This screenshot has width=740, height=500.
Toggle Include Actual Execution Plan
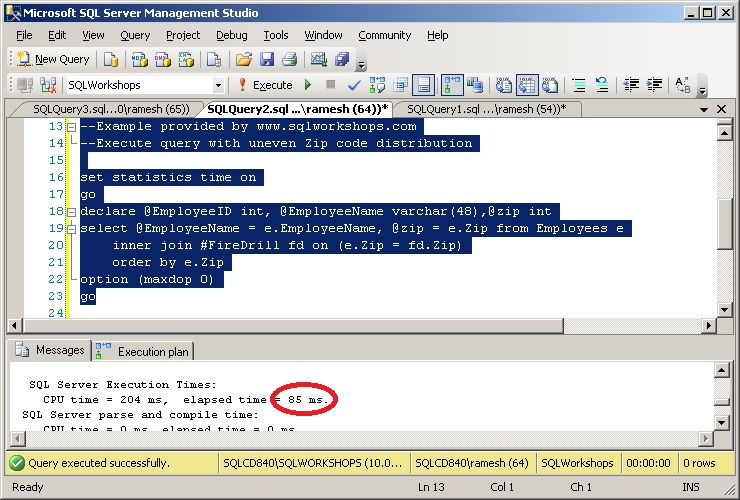(452, 85)
